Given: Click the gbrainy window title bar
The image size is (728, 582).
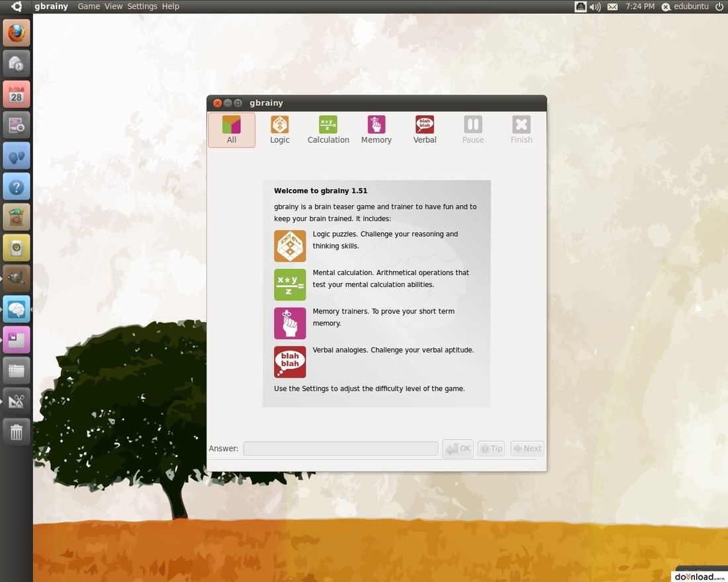Looking at the screenshot, I should pyautogui.click(x=377, y=103).
